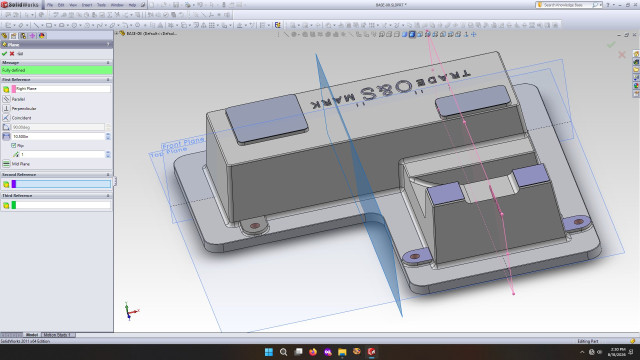Image resolution: width=640 pixels, height=360 pixels.
Task: Select the Rectangle sketch tool in the toolbar
Action: [x=49, y=25]
